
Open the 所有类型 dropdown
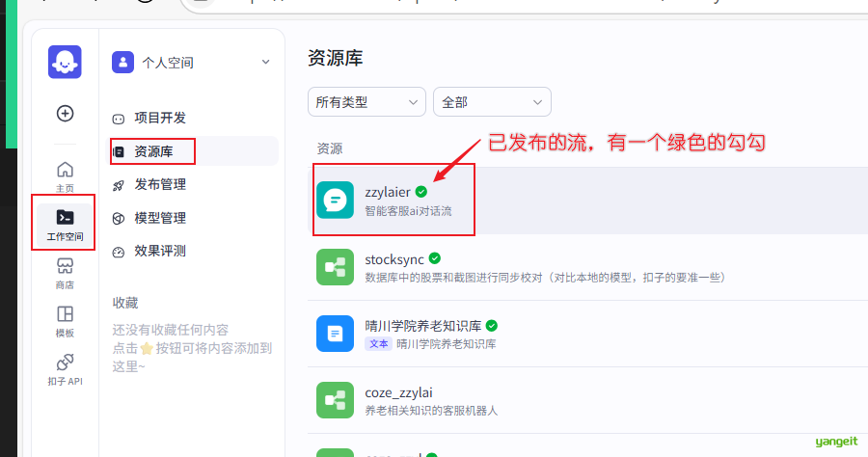click(x=366, y=102)
